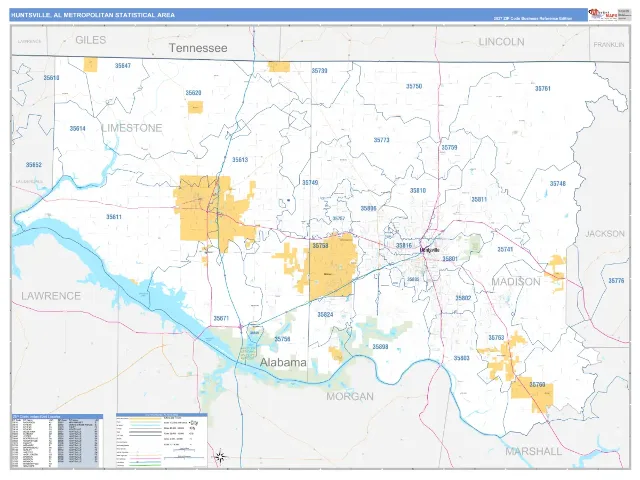640x480 pixels.
Task: Select ZIP code 35803
Action: [462, 358]
